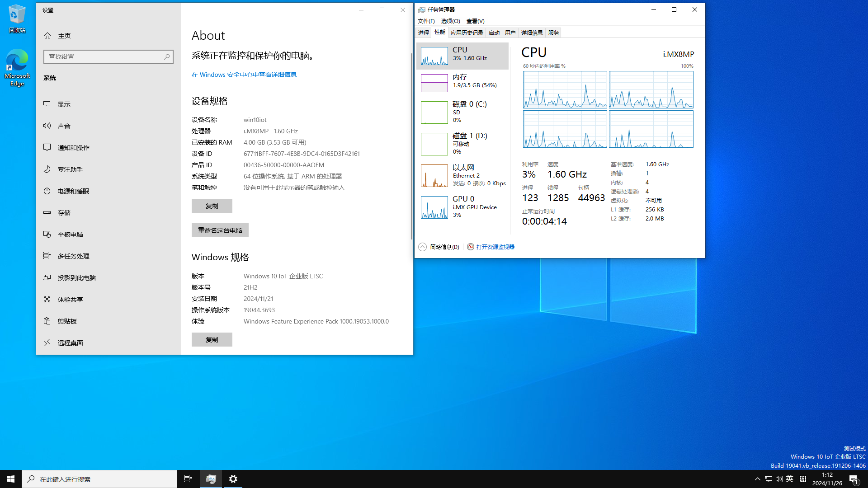Open the Recycle Bin desktop icon

pyautogui.click(x=17, y=19)
